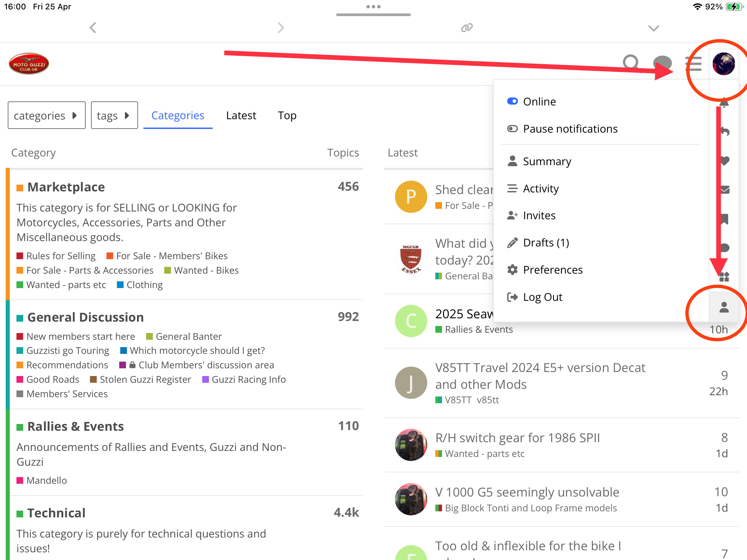
Task: Expand the categories dropdown
Action: click(x=47, y=115)
